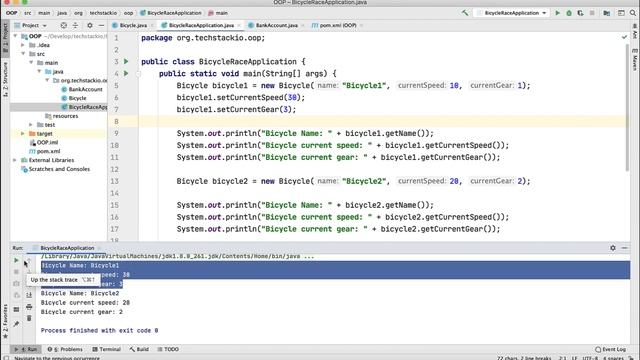The height and width of the screenshot is (360, 640).
Task: Toggle the Run tool window at the bottom
Action: pos(26,349)
